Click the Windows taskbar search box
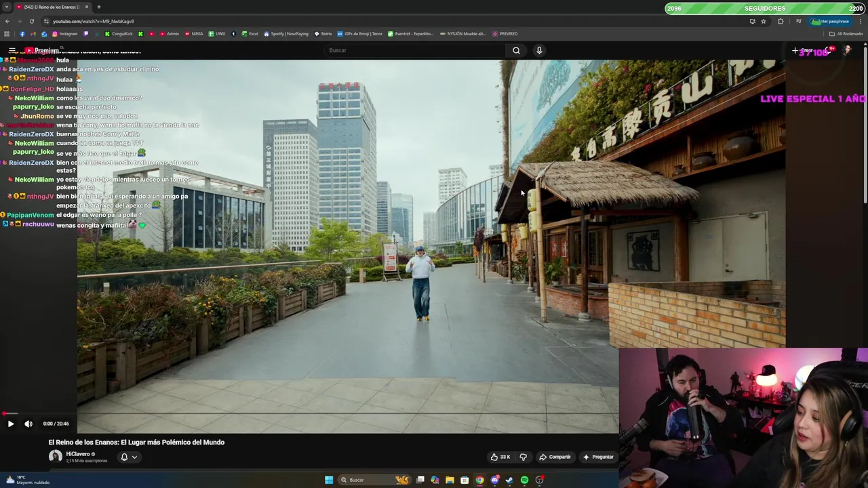The width and height of the screenshot is (868, 488). 374,480
